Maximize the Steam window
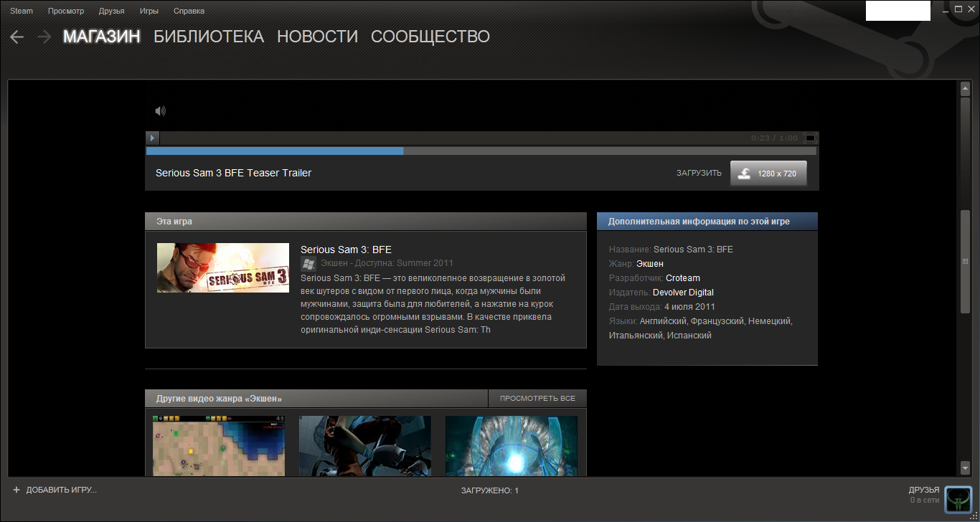This screenshot has height=522, width=980. click(x=958, y=9)
